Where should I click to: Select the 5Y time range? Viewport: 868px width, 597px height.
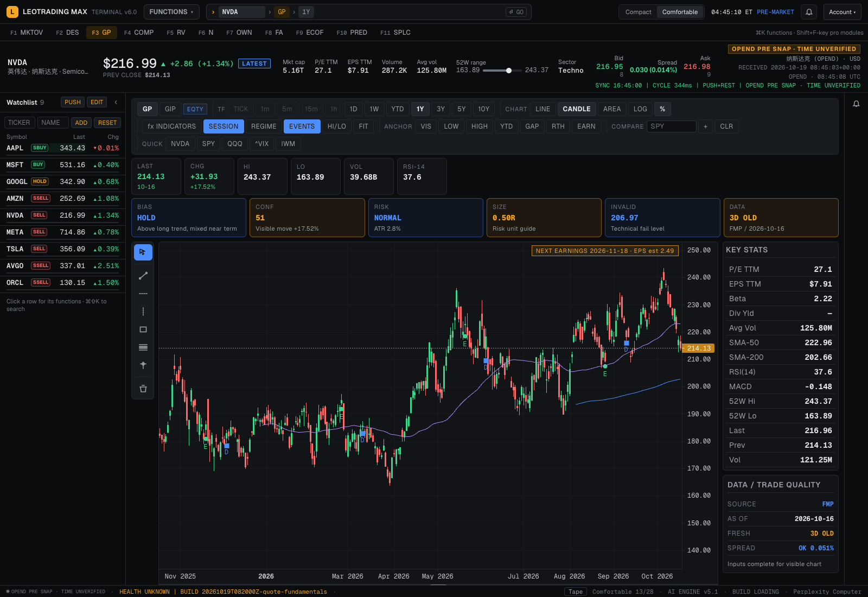tap(461, 109)
